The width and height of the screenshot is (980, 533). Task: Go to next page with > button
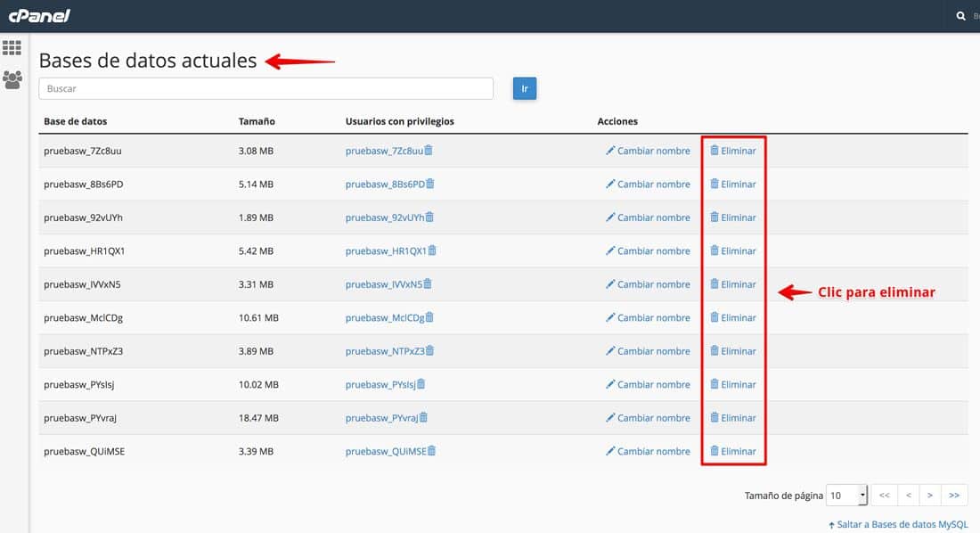pyautogui.click(x=930, y=495)
